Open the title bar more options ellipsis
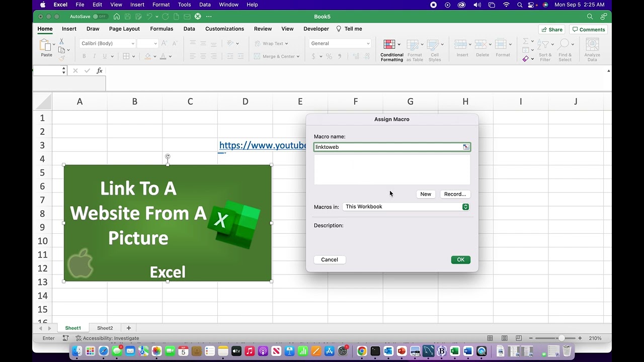644x362 pixels. coord(209,17)
